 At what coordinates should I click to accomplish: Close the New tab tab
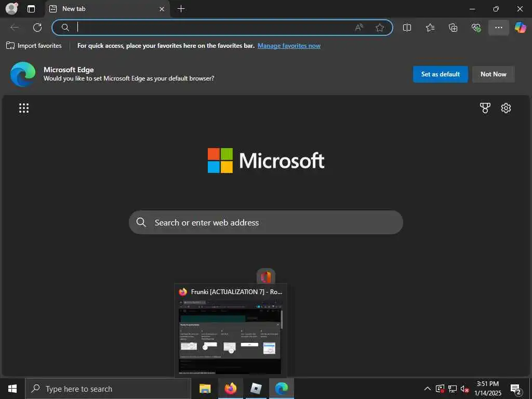(x=162, y=9)
